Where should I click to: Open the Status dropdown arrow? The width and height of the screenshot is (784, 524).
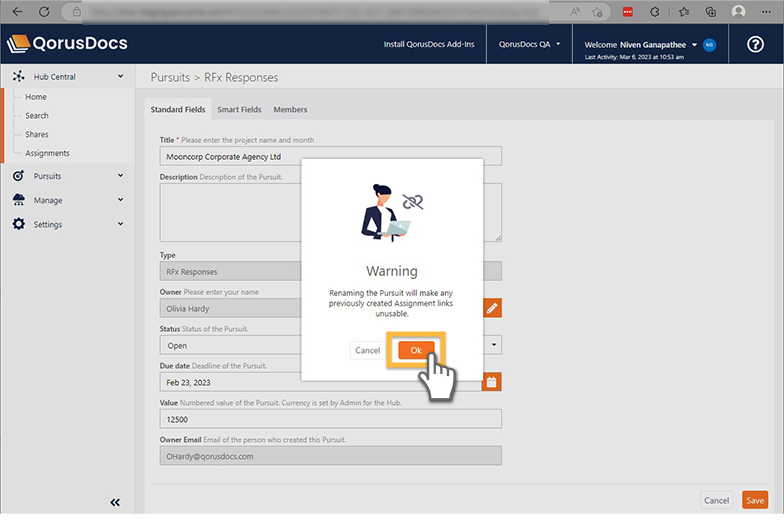(494, 344)
